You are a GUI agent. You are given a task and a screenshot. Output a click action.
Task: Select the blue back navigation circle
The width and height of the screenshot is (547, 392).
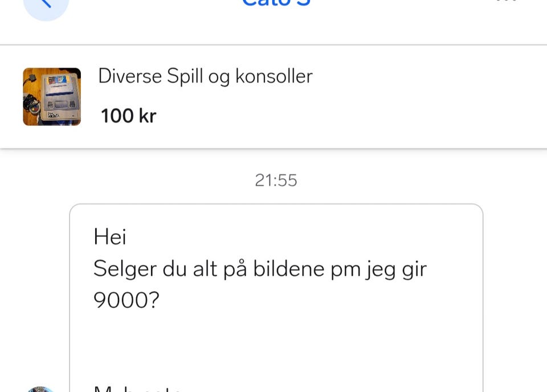point(47,5)
